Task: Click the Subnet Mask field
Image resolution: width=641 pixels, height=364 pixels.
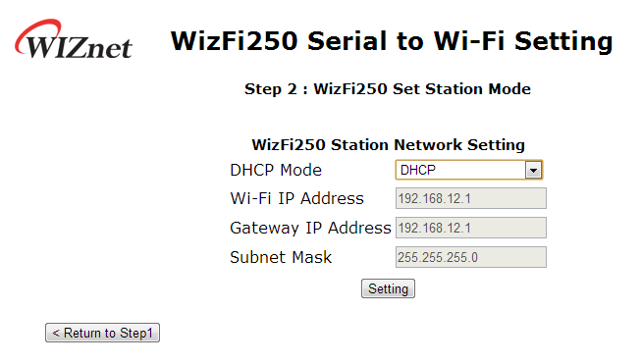Action: pyautogui.click(x=471, y=257)
